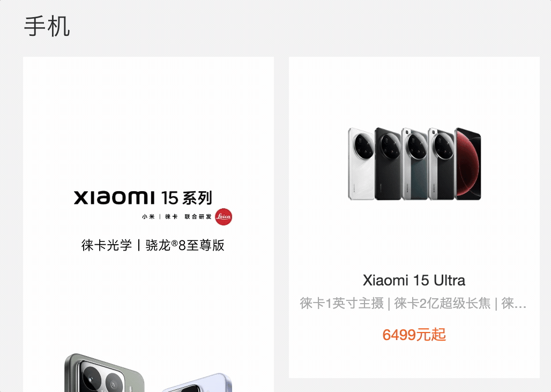The width and height of the screenshot is (551, 392).
Task: Click the grey-green phone camera module in banner
Action: [104, 373]
